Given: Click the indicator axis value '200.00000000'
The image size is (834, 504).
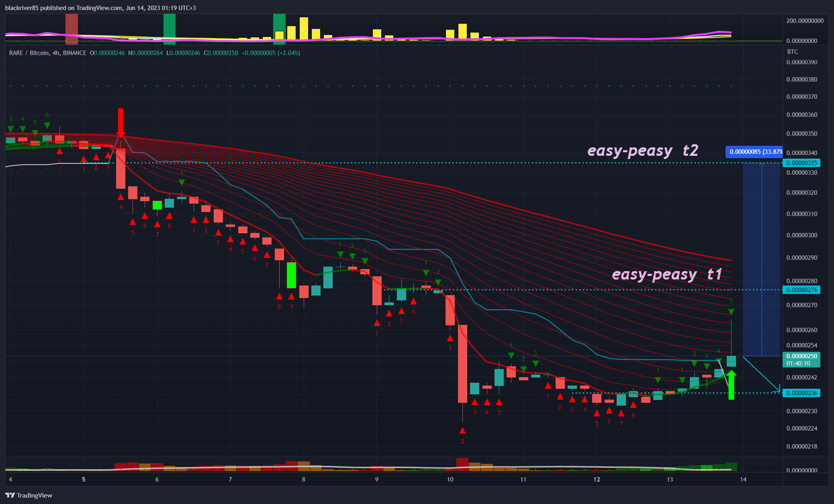Looking at the screenshot, I should (805, 20).
